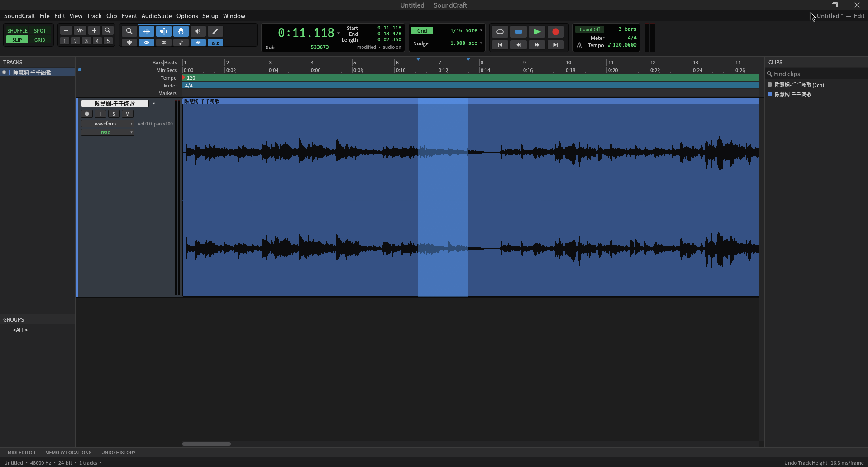Viewport: 868px width, 467px height.
Task: Solo the track with S button
Action: [x=114, y=114]
